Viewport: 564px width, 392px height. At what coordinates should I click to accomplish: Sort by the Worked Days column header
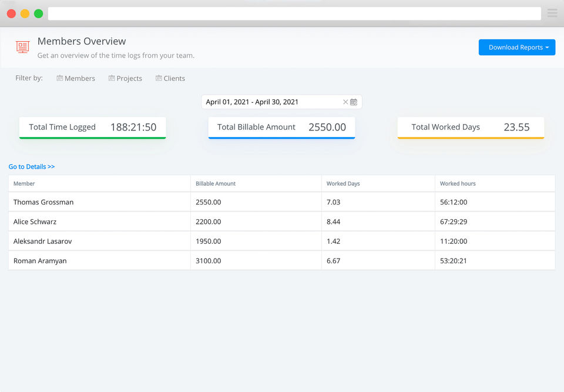(x=343, y=183)
